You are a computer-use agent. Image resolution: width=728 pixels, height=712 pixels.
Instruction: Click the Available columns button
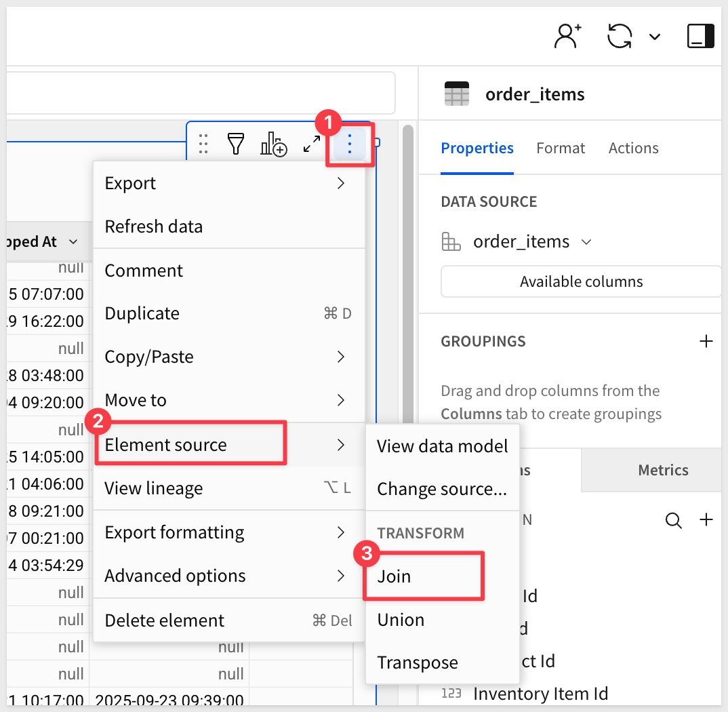[581, 281]
